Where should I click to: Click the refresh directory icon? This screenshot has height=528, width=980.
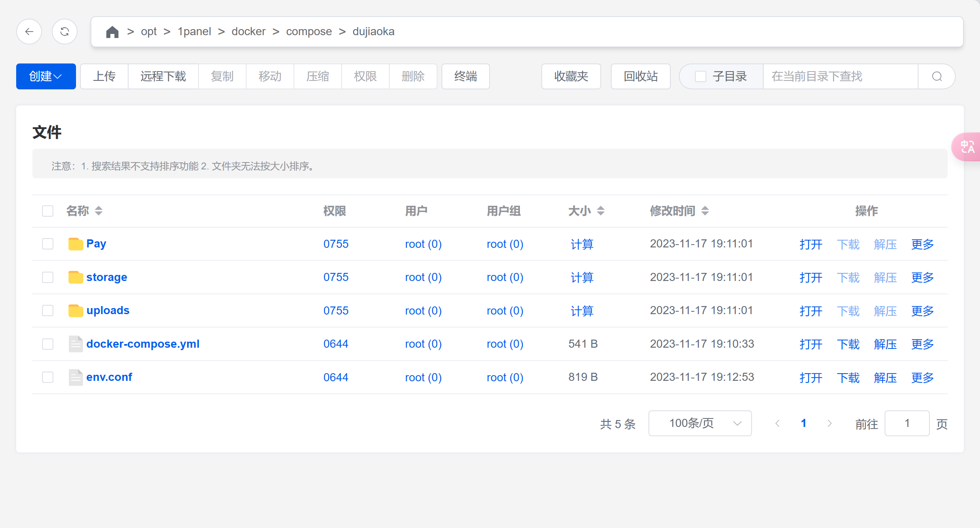coord(65,32)
